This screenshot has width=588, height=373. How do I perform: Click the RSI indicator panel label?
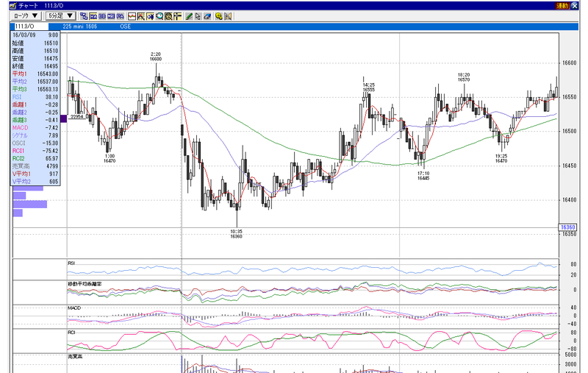[x=72, y=263]
